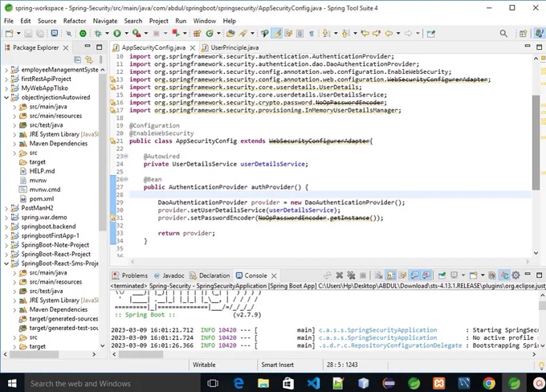This screenshot has height=392, width=546.
Task: Open the Refactor menu
Action: tap(75, 21)
